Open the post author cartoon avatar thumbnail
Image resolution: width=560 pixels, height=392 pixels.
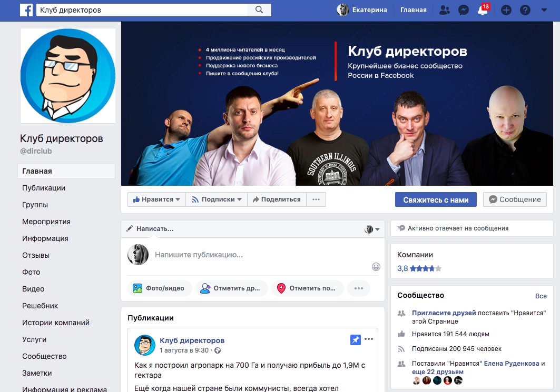pos(145,345)
